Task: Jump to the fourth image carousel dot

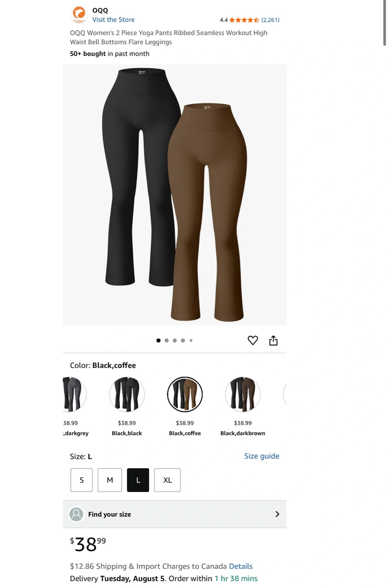Action: tap(183, 340)
